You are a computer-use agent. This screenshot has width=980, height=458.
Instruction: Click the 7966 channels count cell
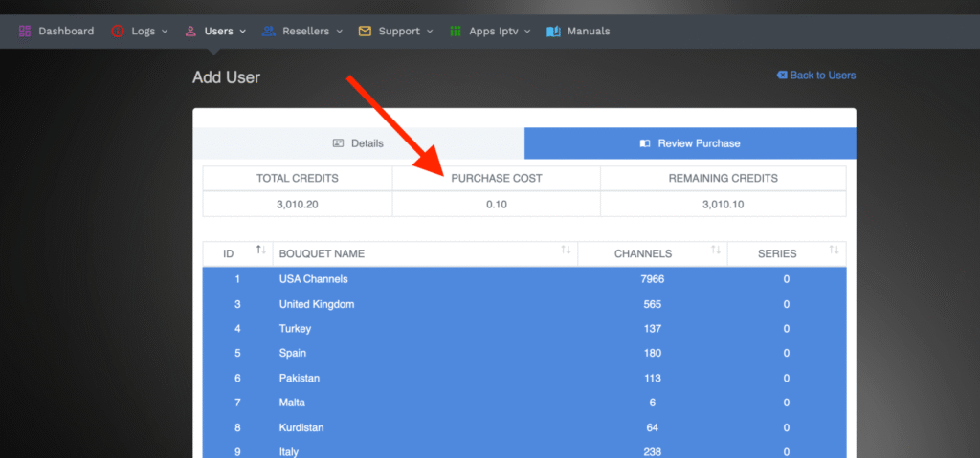tap(653, 279)
